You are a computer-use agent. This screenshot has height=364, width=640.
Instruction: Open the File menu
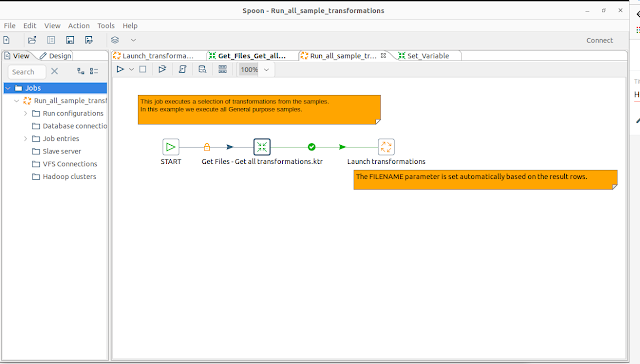pyautogui.click(x=9, y=25)
